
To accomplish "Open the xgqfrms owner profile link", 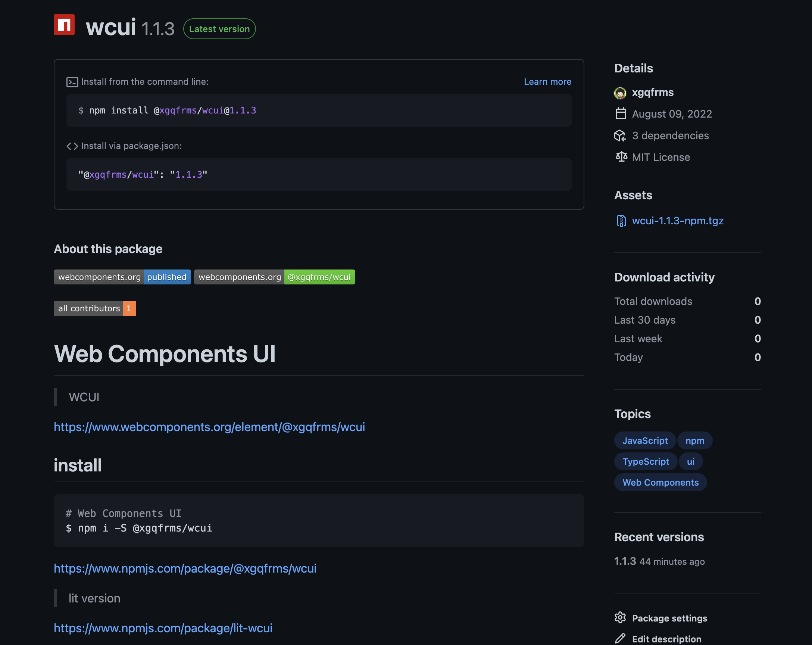I will [x=652, y=93].
